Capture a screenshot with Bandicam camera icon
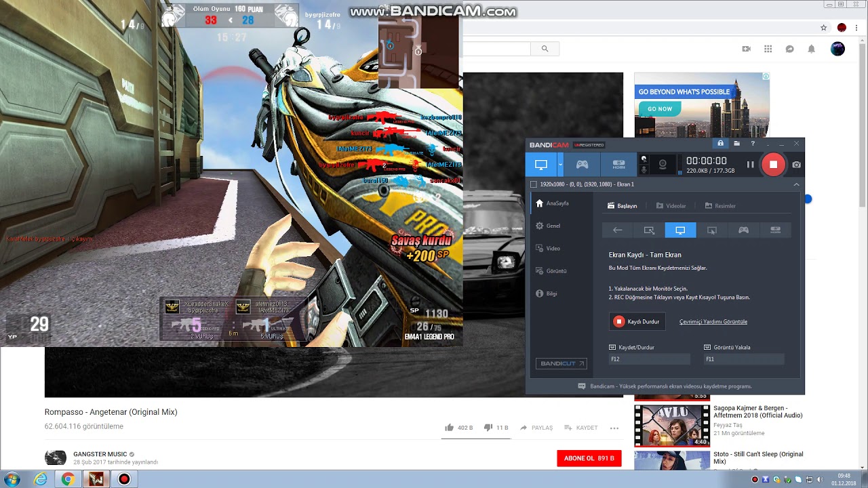The width and height of the screenshot is (868, 488). 796,165
